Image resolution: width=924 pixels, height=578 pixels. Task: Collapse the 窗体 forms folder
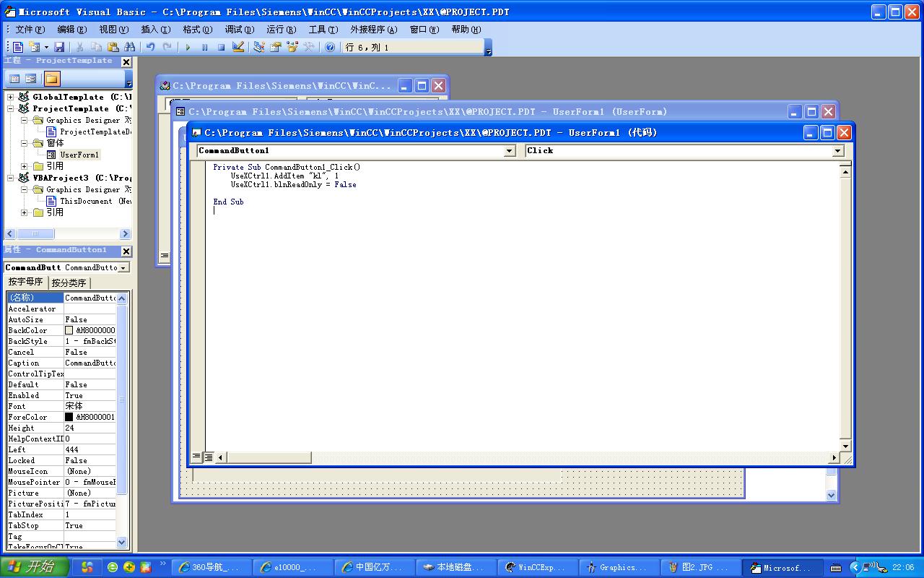click(x=25, y=143)
